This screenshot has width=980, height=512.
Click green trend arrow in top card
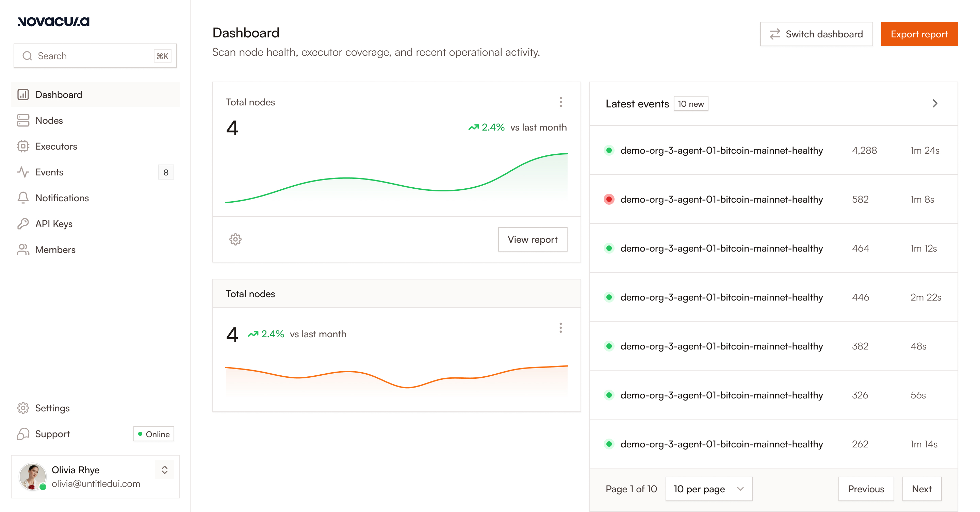(x=473, y=127)
